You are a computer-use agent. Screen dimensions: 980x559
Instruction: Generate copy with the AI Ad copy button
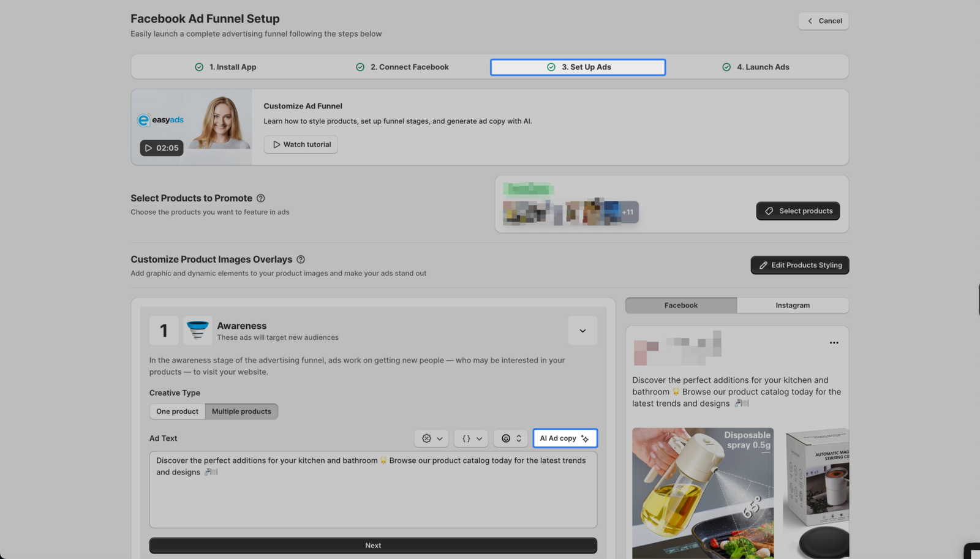pos(564,438)
